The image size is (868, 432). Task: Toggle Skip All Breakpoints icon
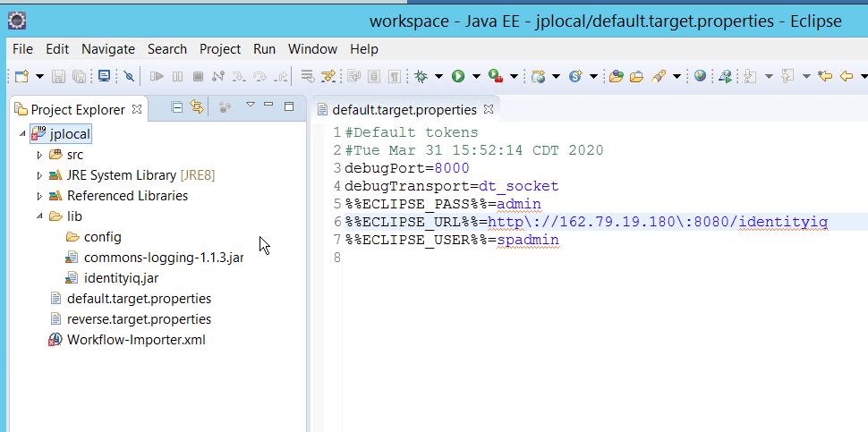129,76
